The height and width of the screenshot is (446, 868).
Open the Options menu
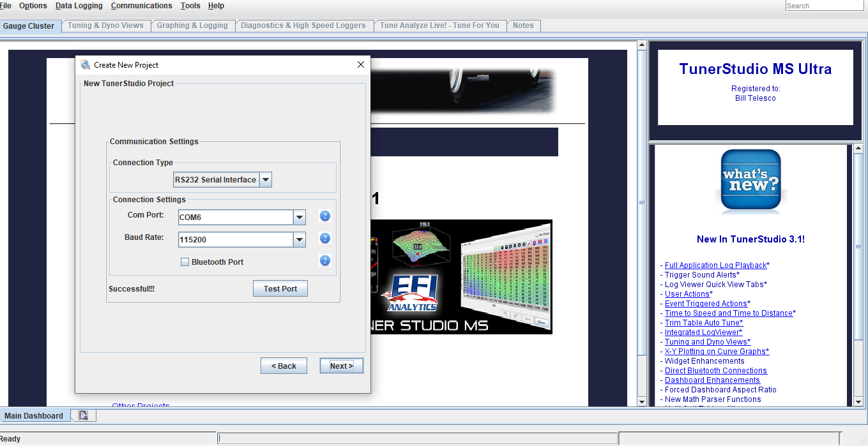click(33, 6)
